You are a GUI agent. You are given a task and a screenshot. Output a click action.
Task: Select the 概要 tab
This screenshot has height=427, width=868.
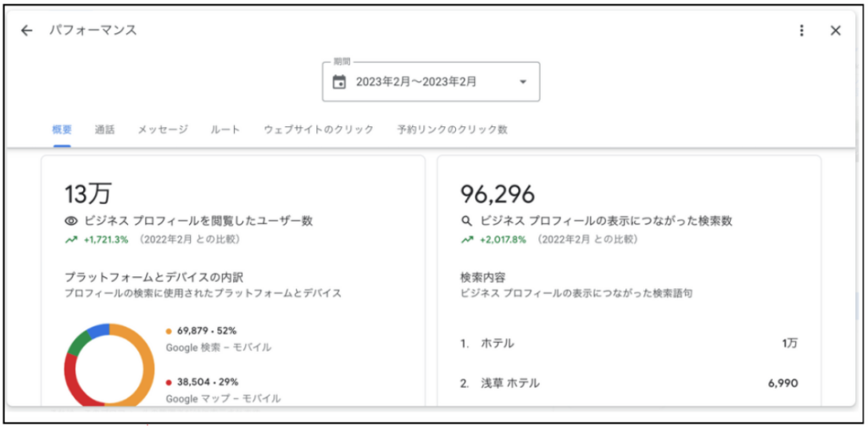pos(62,130)
